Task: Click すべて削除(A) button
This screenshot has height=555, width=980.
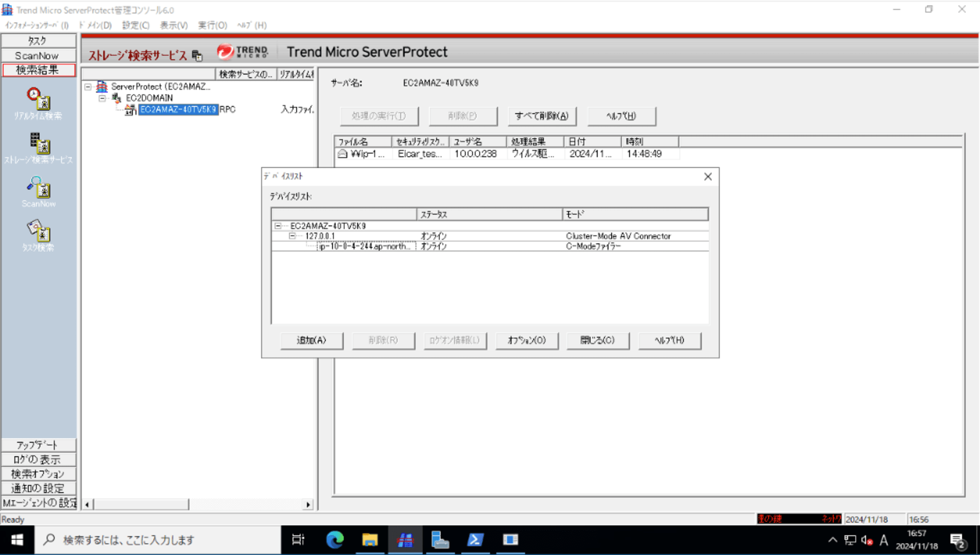Action: point(542,116)
